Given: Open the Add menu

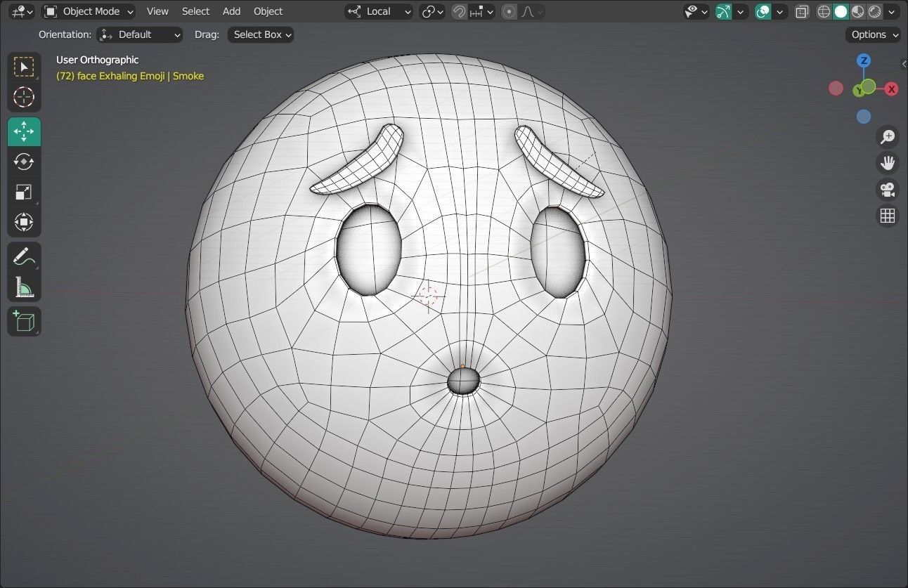Looking at the screenshot, I should pyautogui.click(x=231, y=11).
